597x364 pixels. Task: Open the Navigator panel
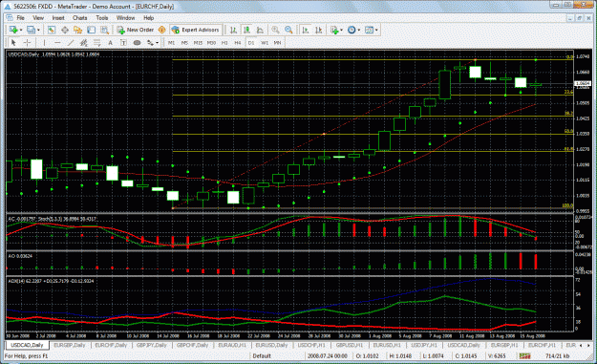pyautogui.click(x=77, y=30)
